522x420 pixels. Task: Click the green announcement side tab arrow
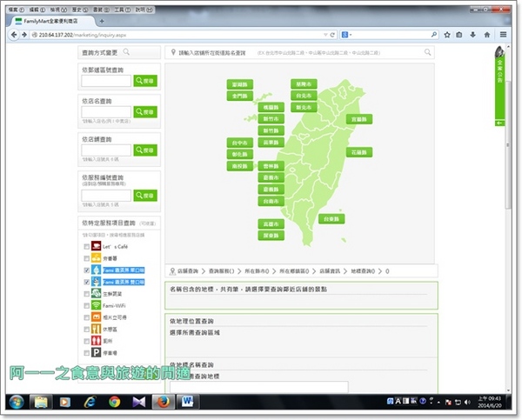coord(499,123)
